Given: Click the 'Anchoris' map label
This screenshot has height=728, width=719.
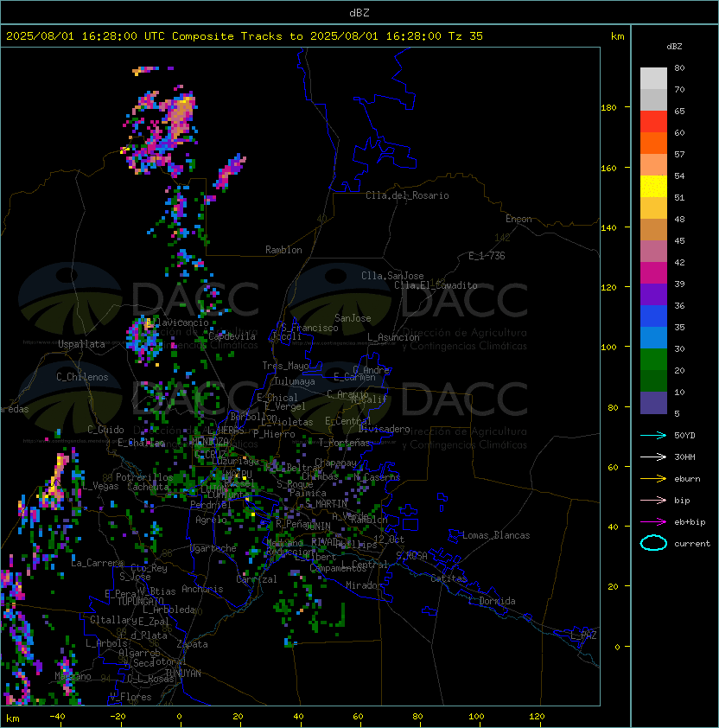Looking at the screenshot, I should click(202, 589).
